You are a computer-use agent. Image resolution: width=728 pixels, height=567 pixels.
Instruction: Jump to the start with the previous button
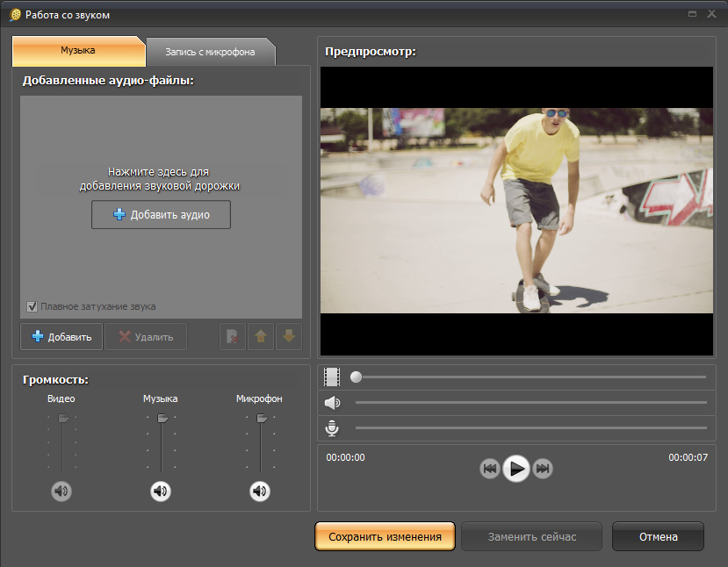tap(490, 469)
